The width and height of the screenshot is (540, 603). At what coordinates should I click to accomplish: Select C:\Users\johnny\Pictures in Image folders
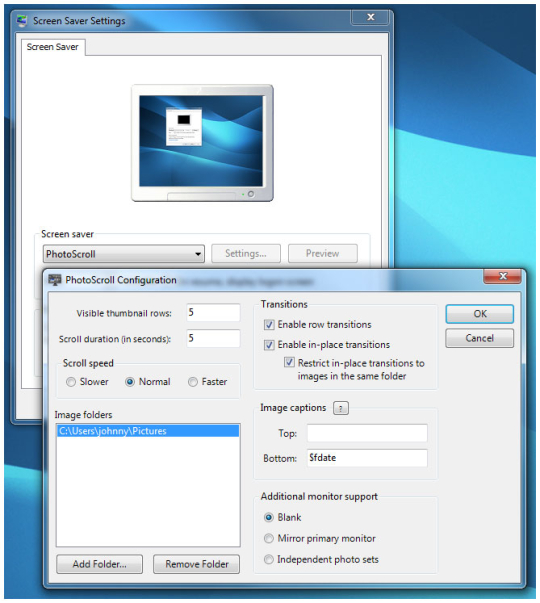148,431
